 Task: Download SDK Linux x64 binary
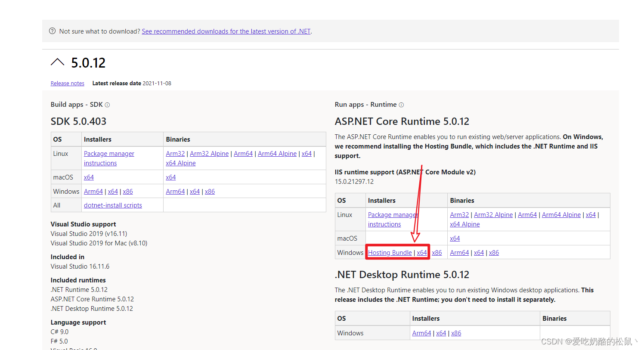pos(307,154)
